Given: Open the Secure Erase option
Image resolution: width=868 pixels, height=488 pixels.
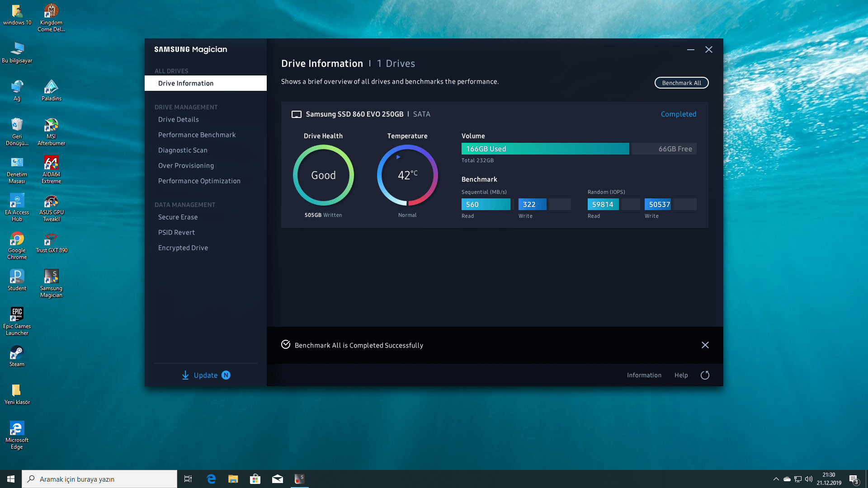Looking at the screenshot, I should tap(178, 217).
